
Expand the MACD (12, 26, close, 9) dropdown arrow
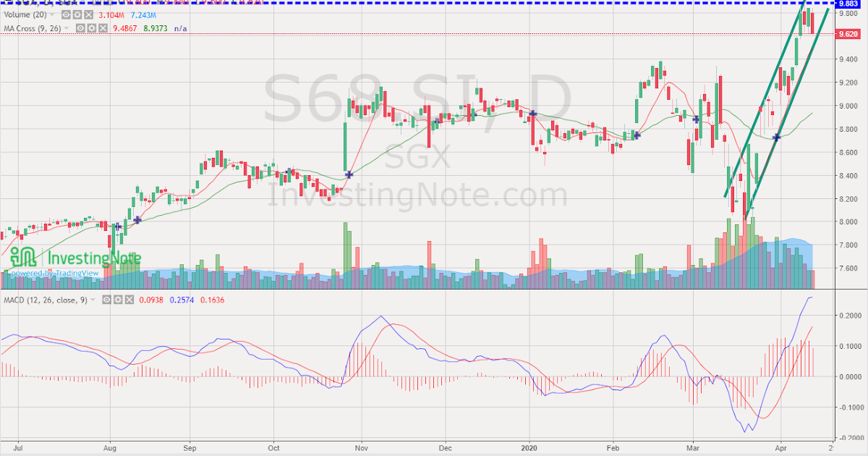point(93,300)
